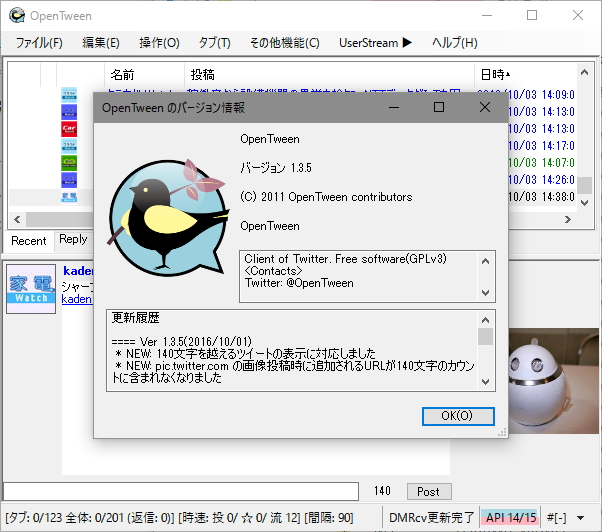Select the Cloud Watch avatar in the 14:09 row
This screenshot has height=532, width=602.
tap(69, 94)
